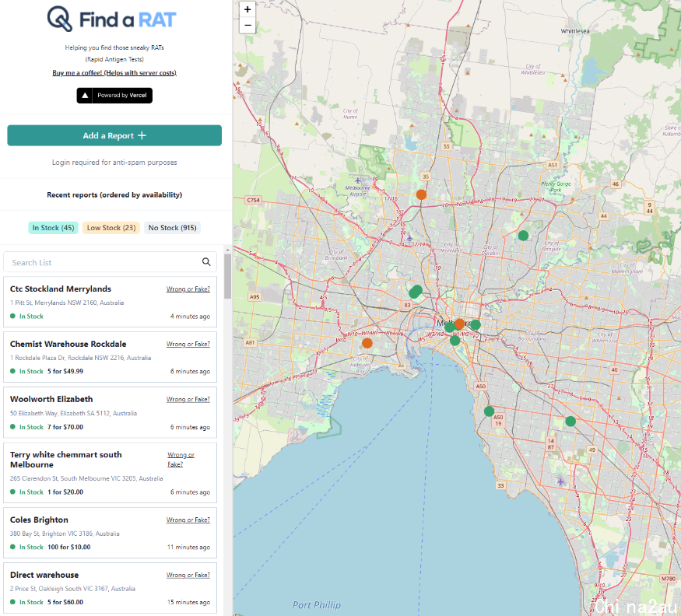Click the Plenty Gorge Park map label
The width and height of the screenshot is (681, 616).
click(556, 187)
